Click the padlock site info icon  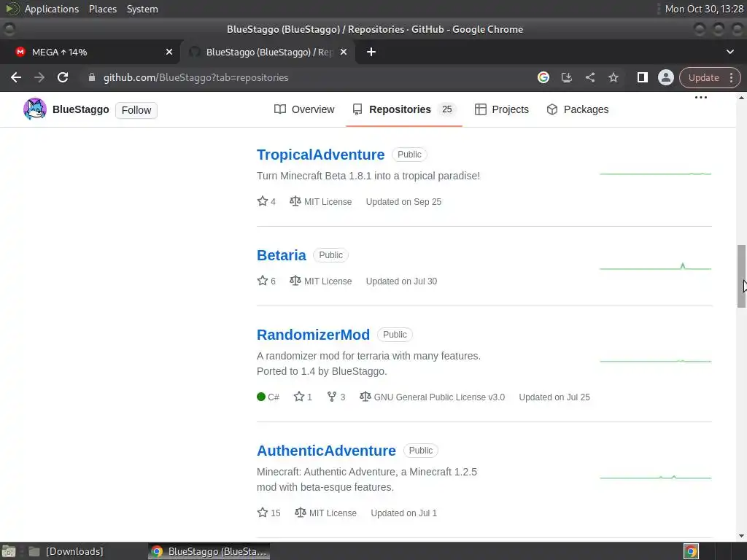[x=92, y=77]
